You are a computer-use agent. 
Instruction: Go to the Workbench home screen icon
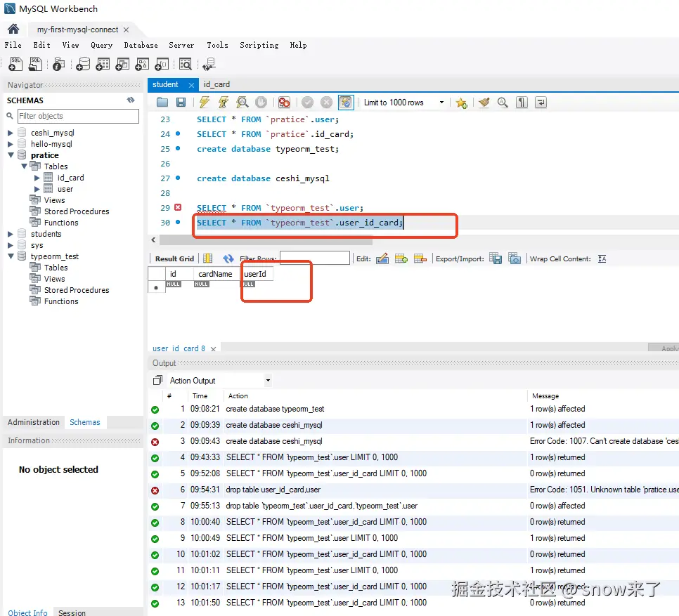pyautogui.click(x=13, y=29)
